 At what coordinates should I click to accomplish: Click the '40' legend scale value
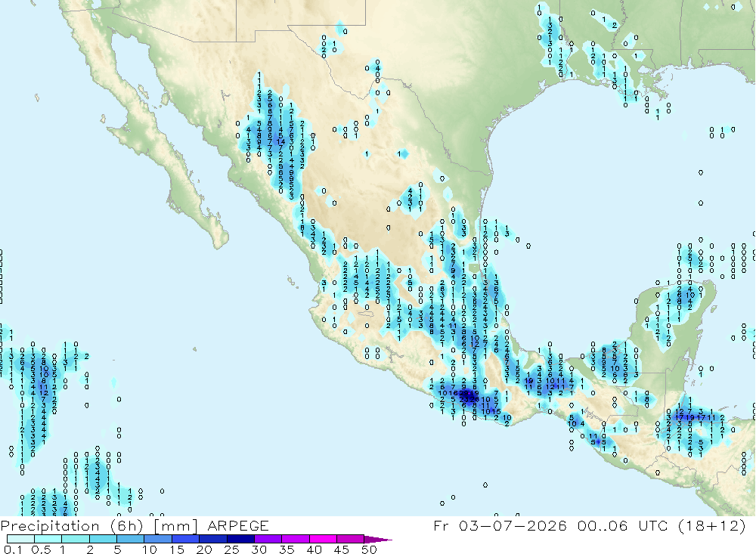(x=314, y=549)
